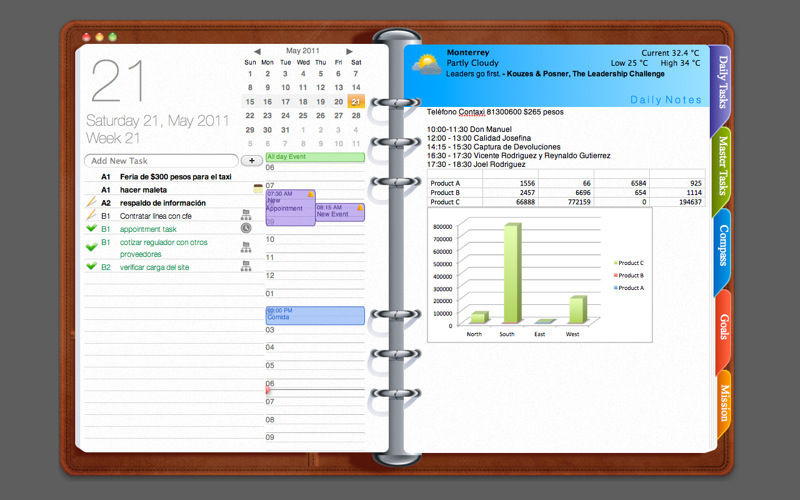
Task: Click note line 'Teléfono Contaxi 81300600'
Action: pyautogui.click(x=495, y=112)
